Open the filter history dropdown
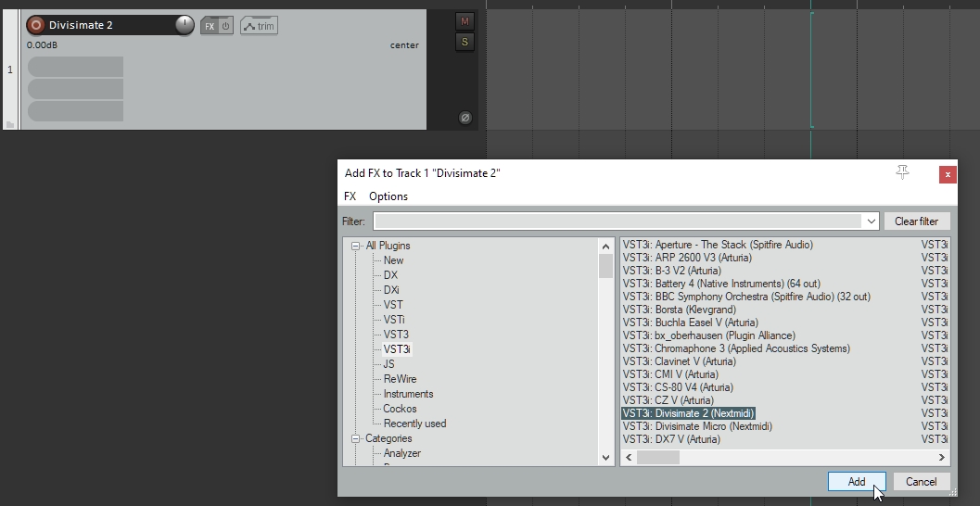Viewport: 980px width, 506px height. 871,221
